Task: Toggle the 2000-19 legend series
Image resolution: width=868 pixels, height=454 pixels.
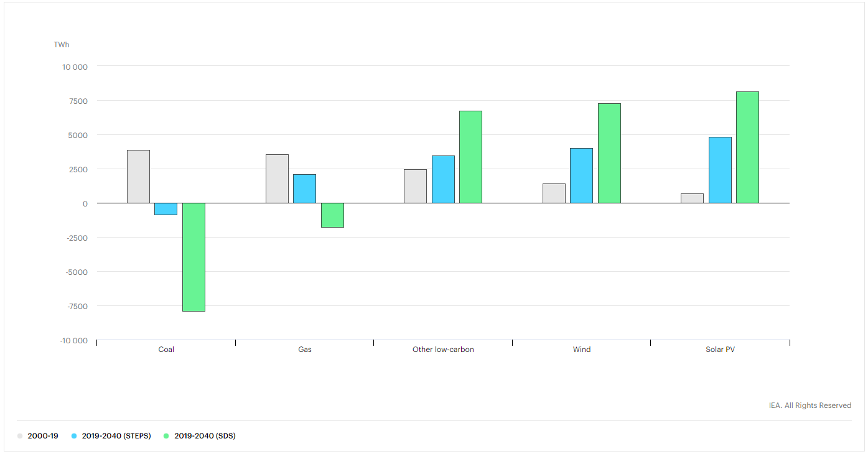Action: (x=42, y=436)
